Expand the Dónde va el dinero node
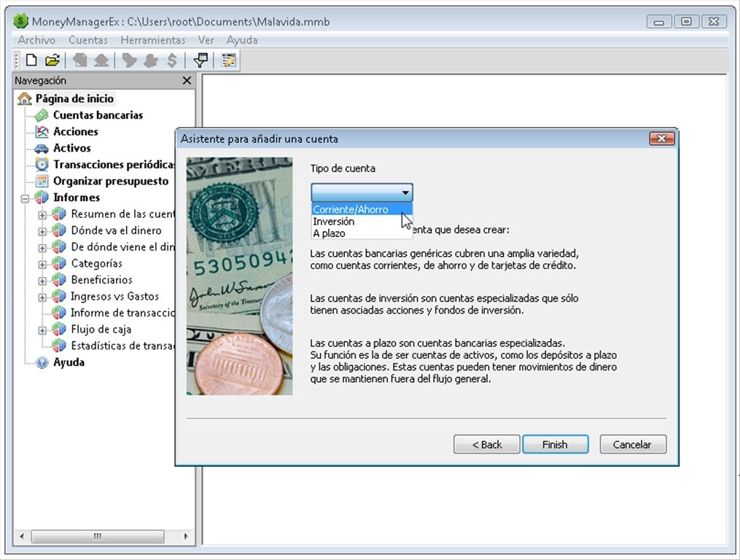Image resolution: width=740 pixels, height=560 pixels. click(x=42, y=231)
